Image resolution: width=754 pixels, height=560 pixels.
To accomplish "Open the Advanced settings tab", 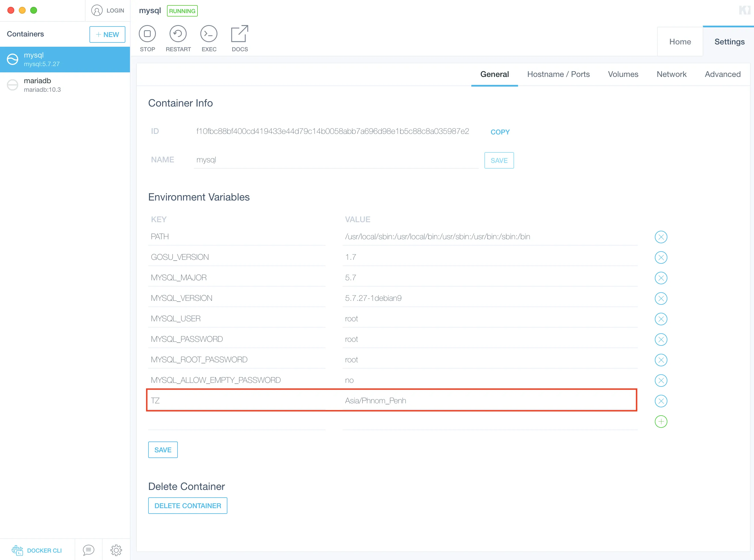I will pyautogui.click(x=722, y=74).
